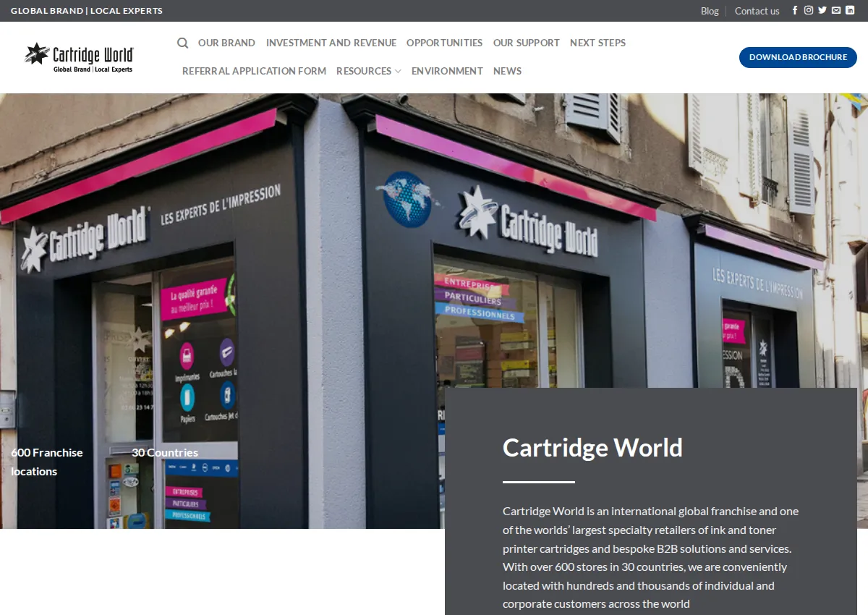
Task: Open the LinkedIn social icon
Action: click(850, 10)
